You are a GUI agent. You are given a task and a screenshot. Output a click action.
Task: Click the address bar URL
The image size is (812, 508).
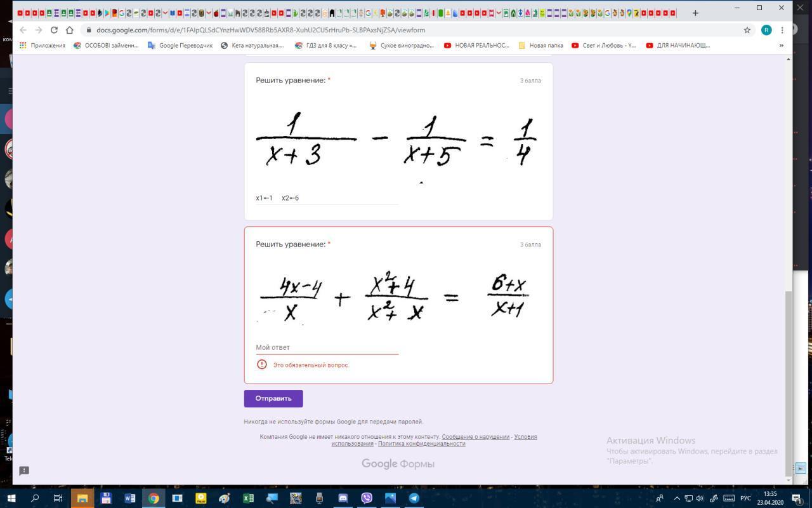[261, 30]
